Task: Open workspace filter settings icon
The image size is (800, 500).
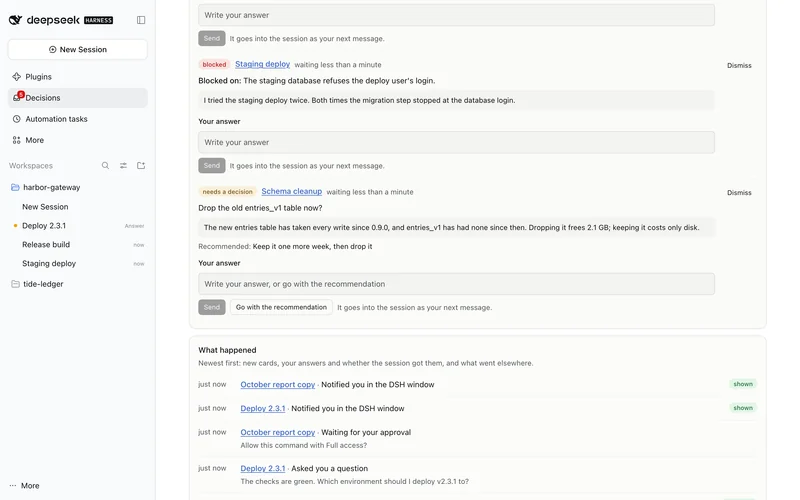Action: pyautogui.click(x=123, y=165)
